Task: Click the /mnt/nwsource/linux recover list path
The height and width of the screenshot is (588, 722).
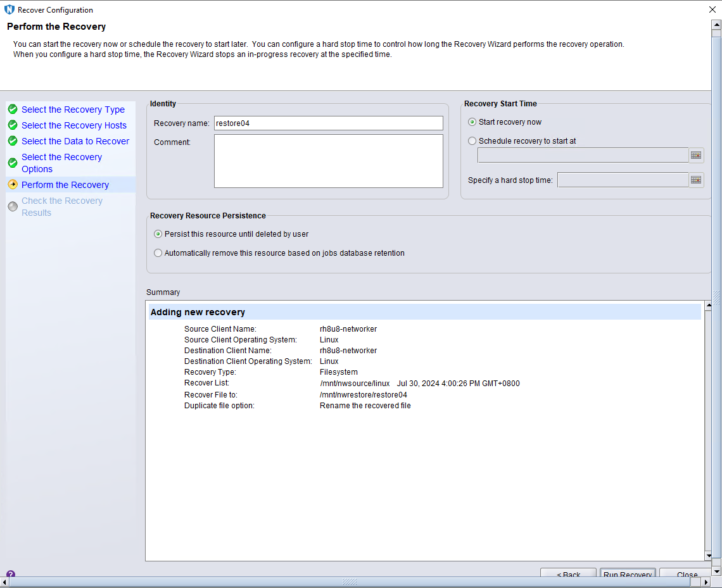Action: coord(355,384)
